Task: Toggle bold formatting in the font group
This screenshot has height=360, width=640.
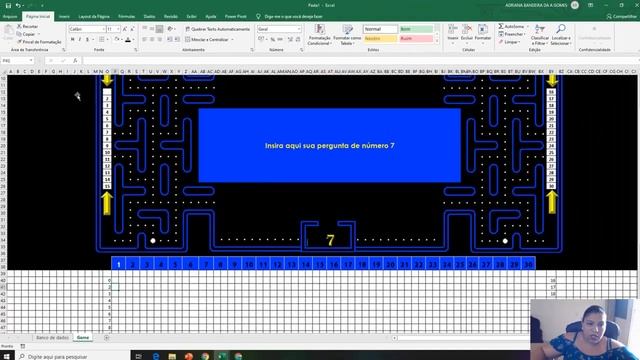Action: coord(72,40)
